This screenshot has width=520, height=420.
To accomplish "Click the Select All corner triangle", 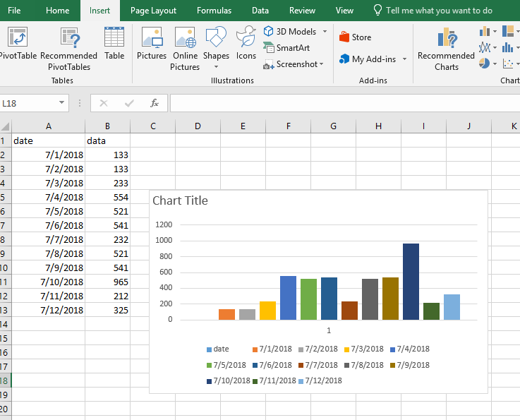I will pos(6,126).
